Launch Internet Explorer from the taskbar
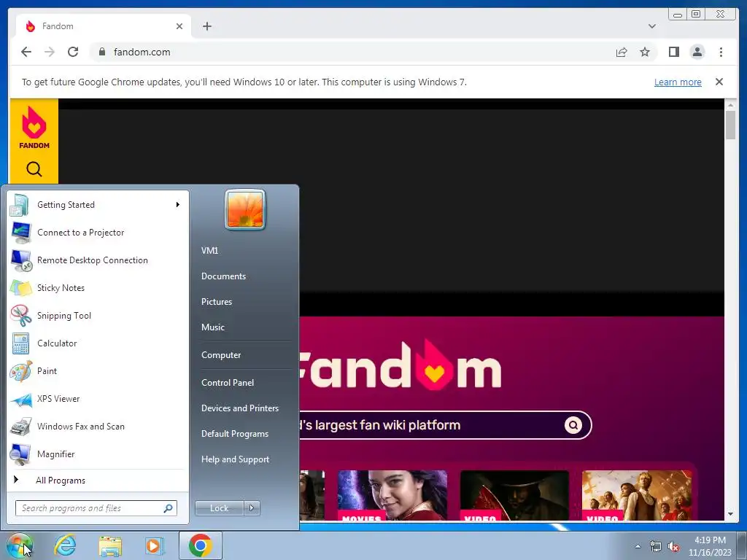This screenshot has height=560, width=747. pos(65,545)
